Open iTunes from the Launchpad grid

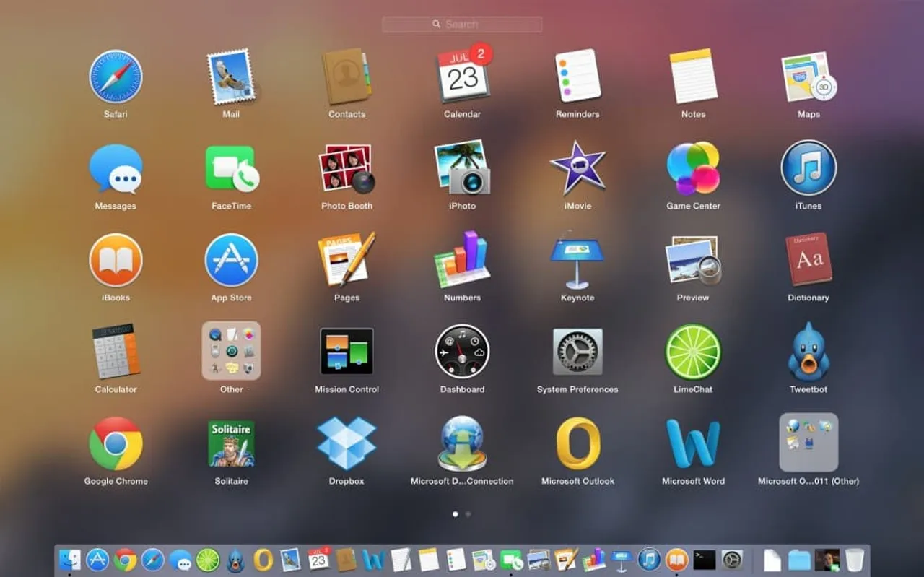pos(808,168)
